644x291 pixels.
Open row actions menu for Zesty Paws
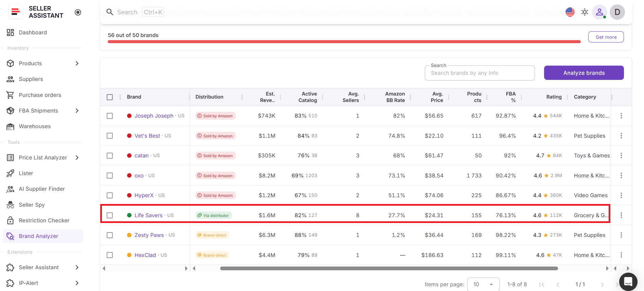(x=621, y=235)
